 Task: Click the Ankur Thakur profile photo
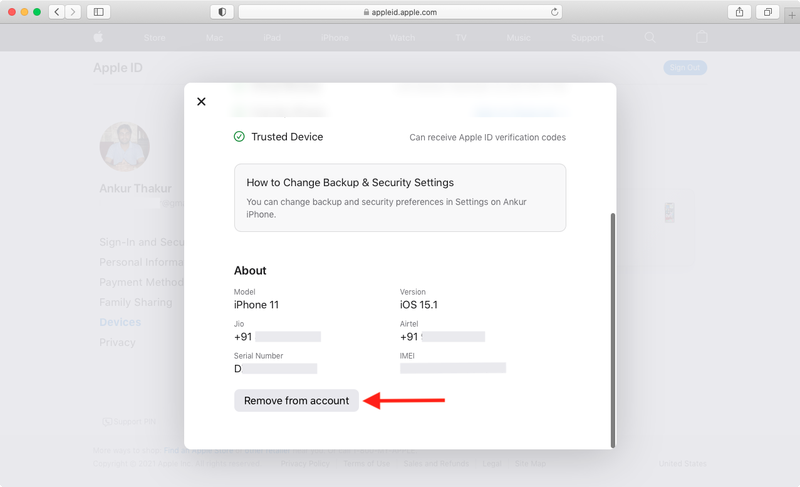pyautogui.click(x=124, y=147)
